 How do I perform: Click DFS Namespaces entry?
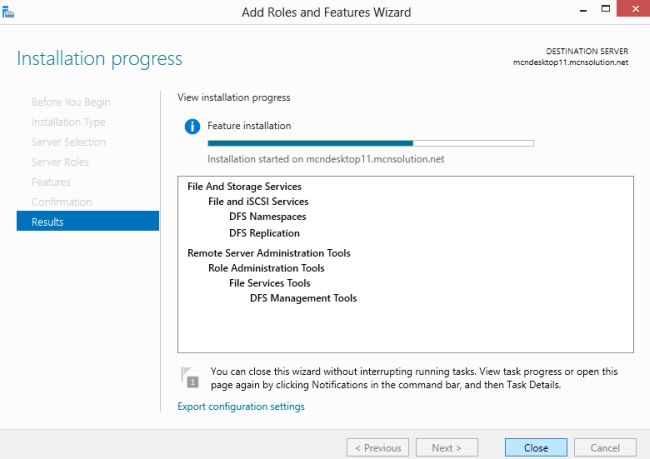(267, 216)
